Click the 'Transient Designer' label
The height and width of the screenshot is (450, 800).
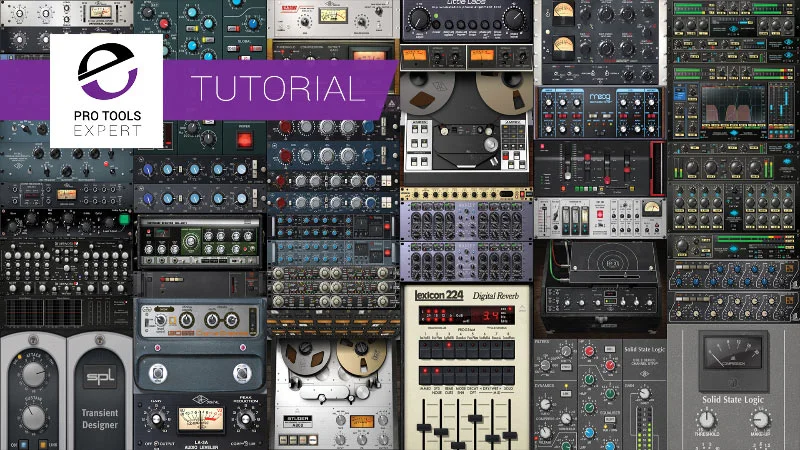(x=100, y=418)
